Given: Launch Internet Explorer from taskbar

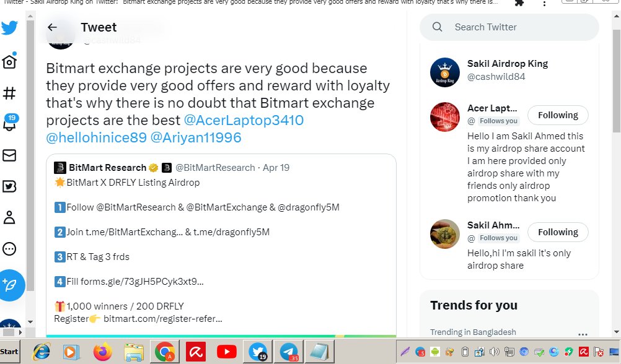Looking at the screenshot, I should click(41, 352).
